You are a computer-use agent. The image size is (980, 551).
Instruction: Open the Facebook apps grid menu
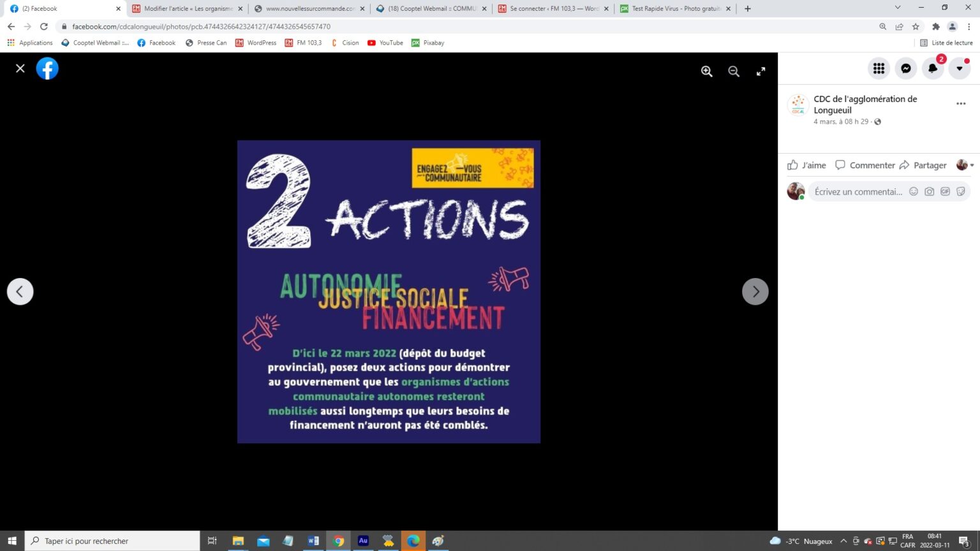point(879,68)
